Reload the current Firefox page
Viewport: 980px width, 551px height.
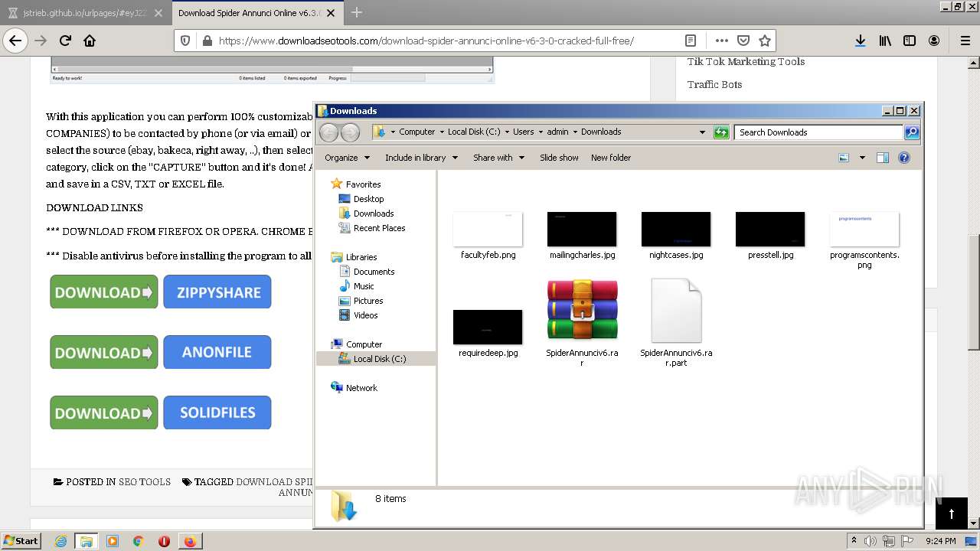[65, 41]
